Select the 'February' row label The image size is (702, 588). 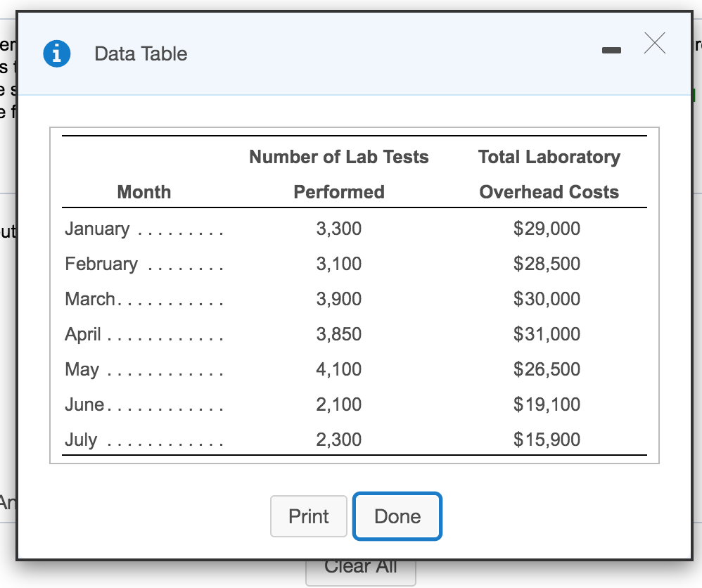[101, 264]
